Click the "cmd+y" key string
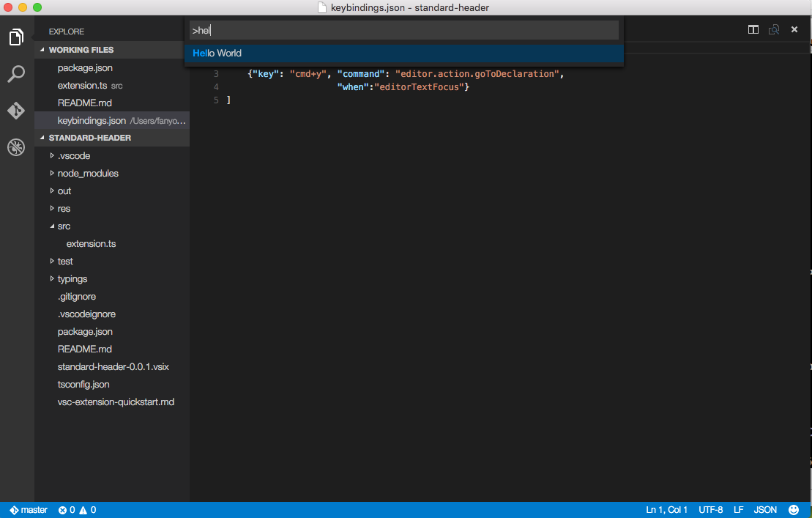The height and width of the screenshot is (518, 812). (308, 74)
